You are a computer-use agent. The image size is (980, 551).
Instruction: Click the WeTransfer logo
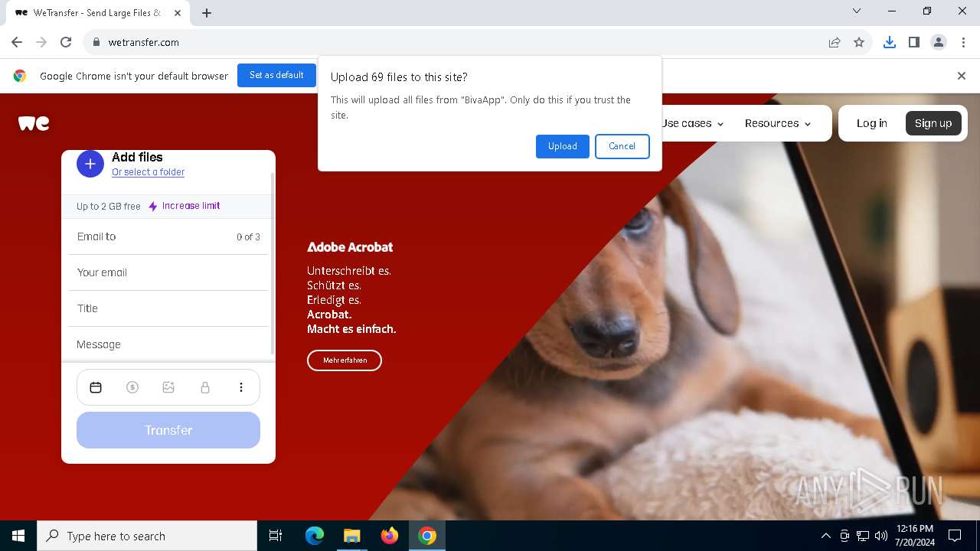click(34, 123)
